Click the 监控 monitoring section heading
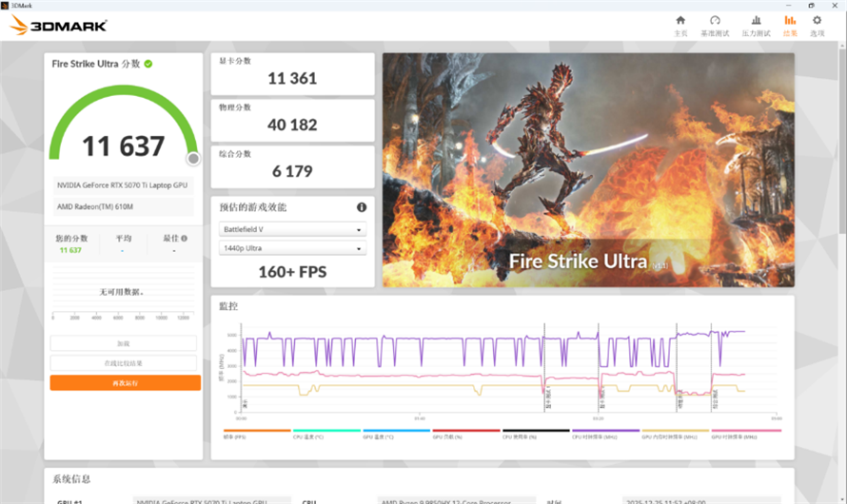 pyautogui.click(x=228, y=306)
